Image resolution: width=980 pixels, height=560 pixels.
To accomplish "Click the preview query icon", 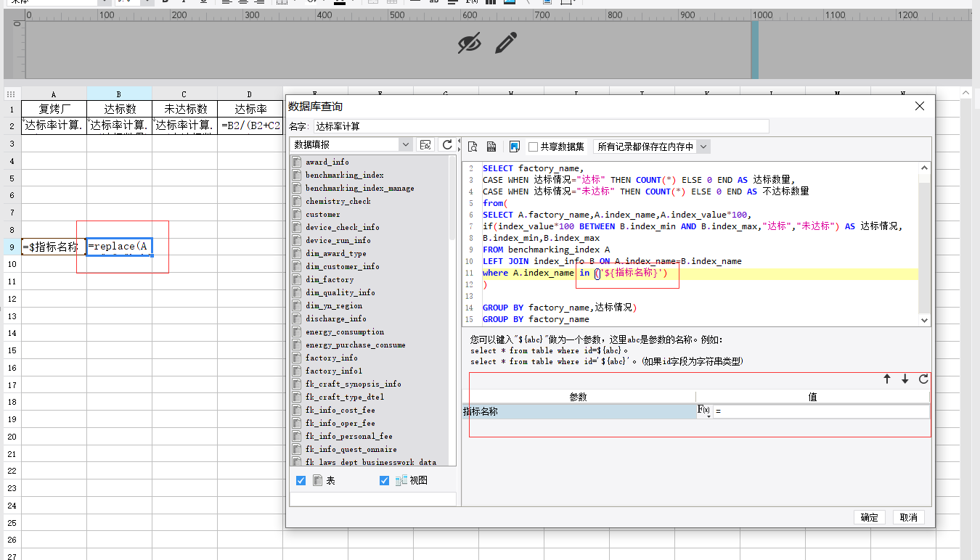I will coord(472,147).
